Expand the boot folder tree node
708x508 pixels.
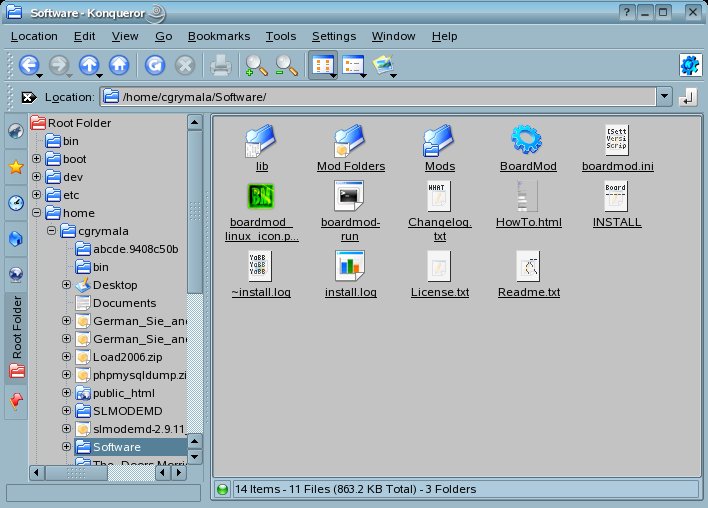point(37,158)
